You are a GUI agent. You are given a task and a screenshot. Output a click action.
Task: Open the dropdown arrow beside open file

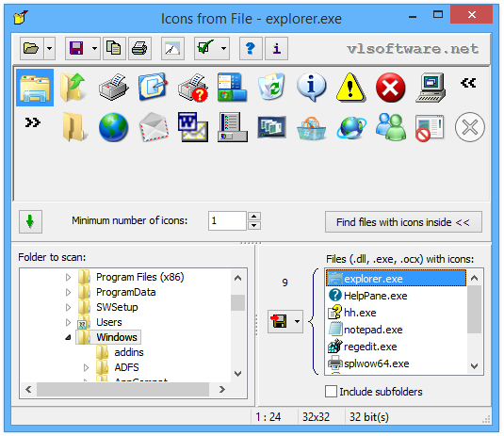(x=50, y=49)
